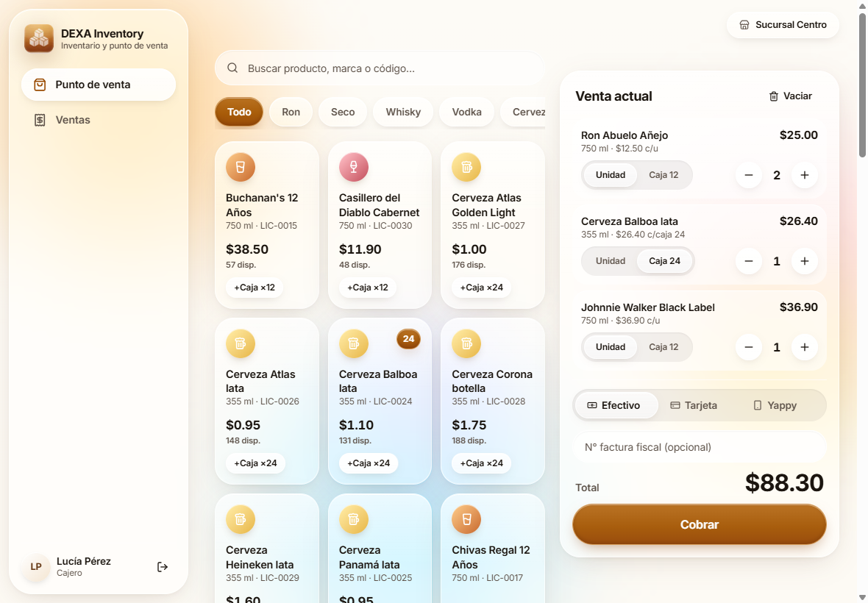The height and width of the screenshot is (603, 868).
Task: Select Caja 24 for Cerveza Balboa lata
Action: pos(665,261)
